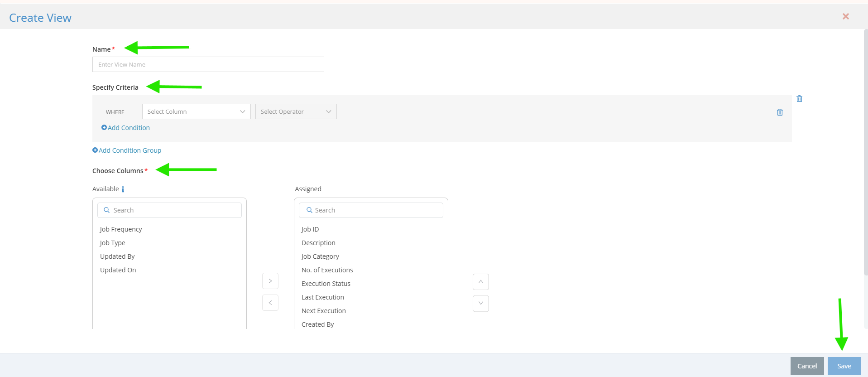Image resolution: width=868 pixels, height=377 pixels.
Task: Click the Add Condition Group link
Action: point(130,150)
